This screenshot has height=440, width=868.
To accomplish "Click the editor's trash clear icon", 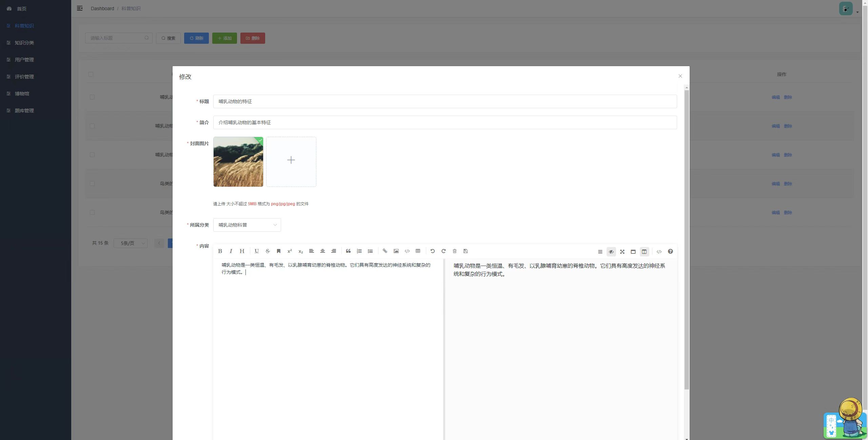I will click(455, 251).
